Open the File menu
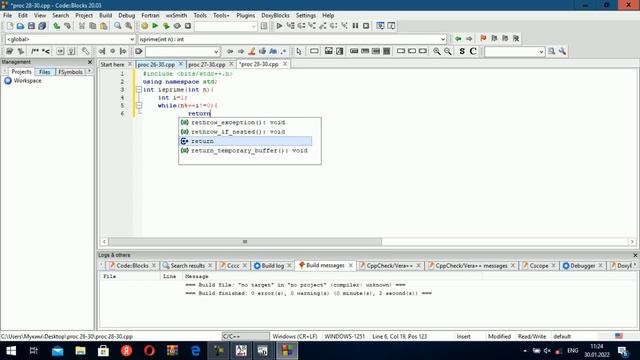The width and height of the screenshot is (640, 360). [7, 15]
